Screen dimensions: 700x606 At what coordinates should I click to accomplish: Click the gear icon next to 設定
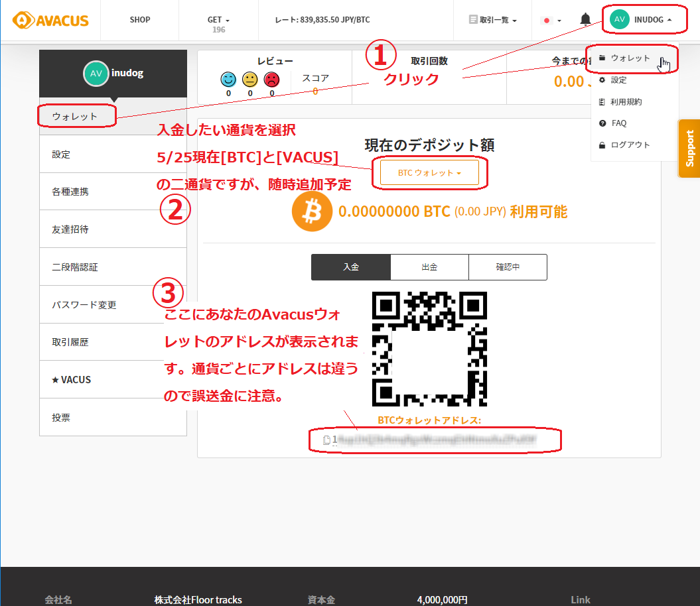click(604, 80)
